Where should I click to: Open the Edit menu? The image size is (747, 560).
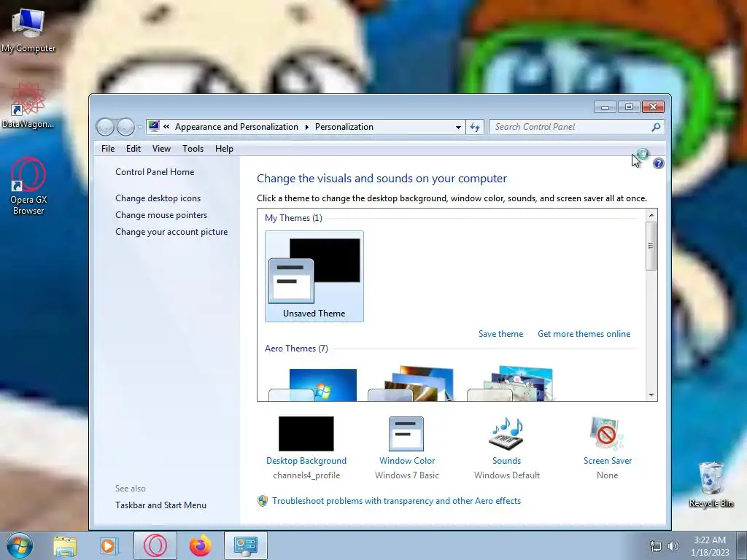tap(133, 149)
